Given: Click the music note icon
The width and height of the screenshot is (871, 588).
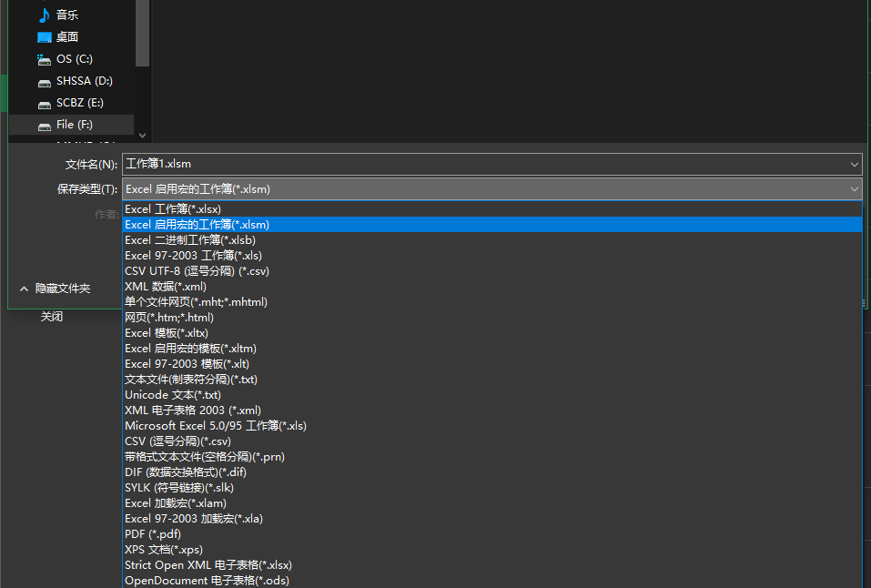Looking at the screenshot, I should click(x=44, y=15).
